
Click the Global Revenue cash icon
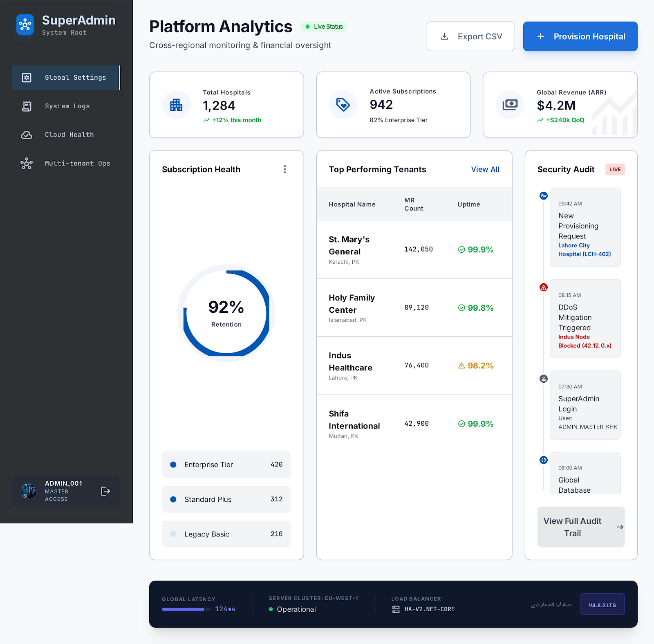click(510, 105)
